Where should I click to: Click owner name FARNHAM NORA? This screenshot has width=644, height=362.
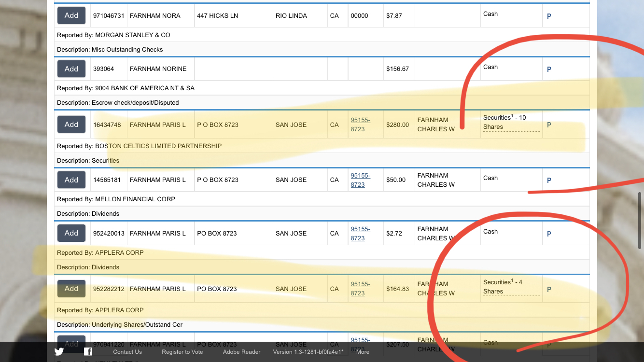coord(155,16)
